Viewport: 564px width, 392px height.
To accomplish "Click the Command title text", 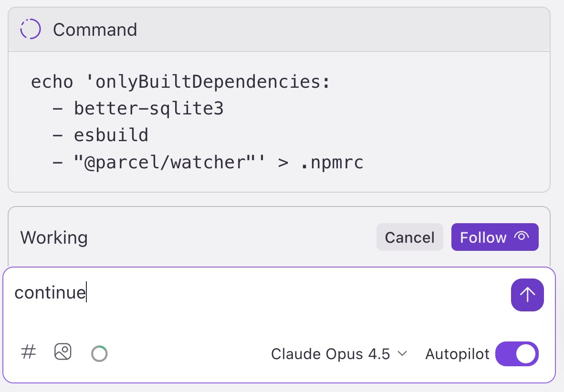I will 95,30.
